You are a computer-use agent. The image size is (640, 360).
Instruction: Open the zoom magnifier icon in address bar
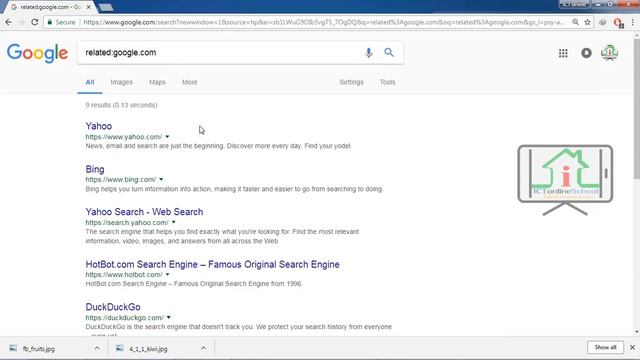pos(575,22)
